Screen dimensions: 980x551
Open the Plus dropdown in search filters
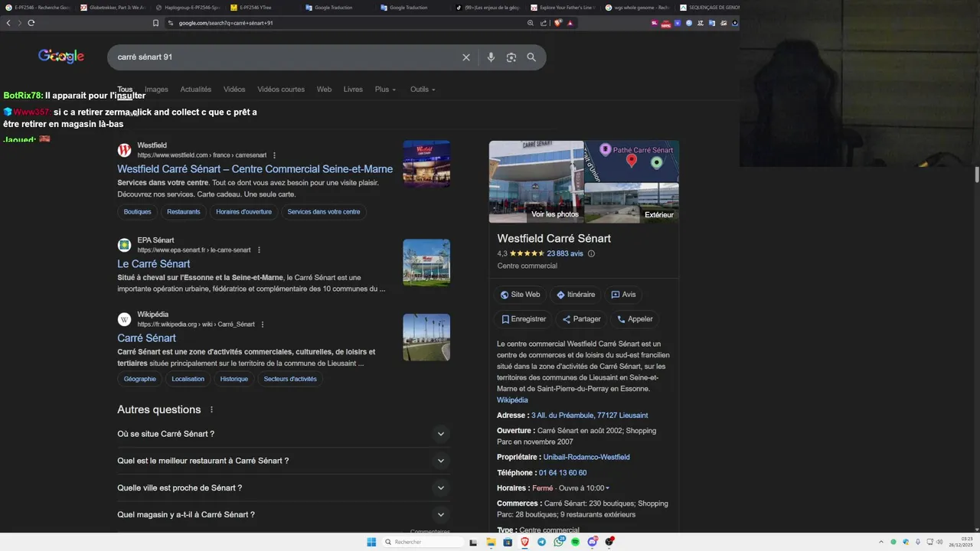pos(385,90)
